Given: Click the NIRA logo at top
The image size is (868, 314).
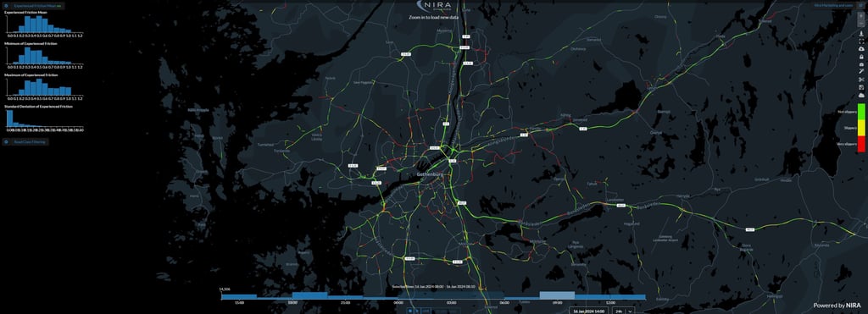Looking at the screenshot, I should (x=434, y=6).
